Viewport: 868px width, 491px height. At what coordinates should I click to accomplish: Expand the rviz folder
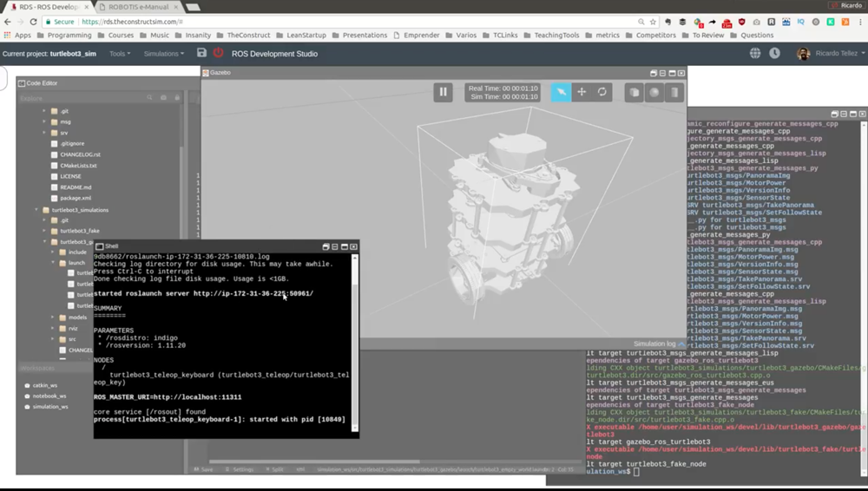point(53,328)
